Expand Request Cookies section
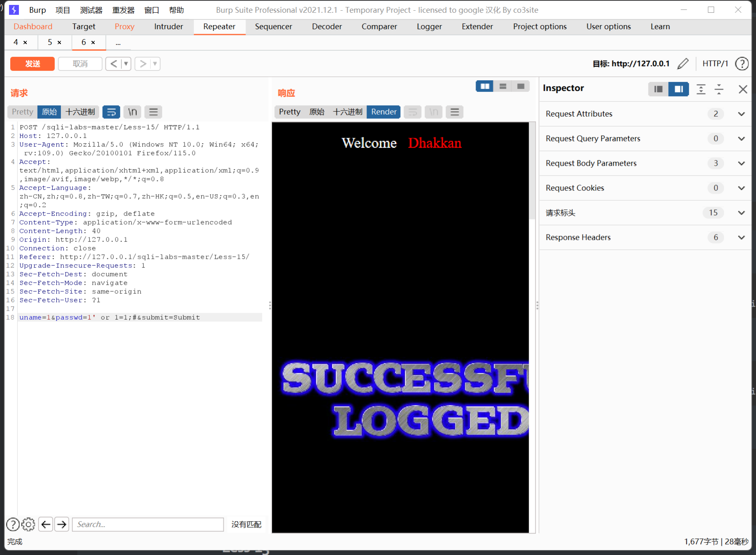The image size is (756, 555). coord(645,188)
